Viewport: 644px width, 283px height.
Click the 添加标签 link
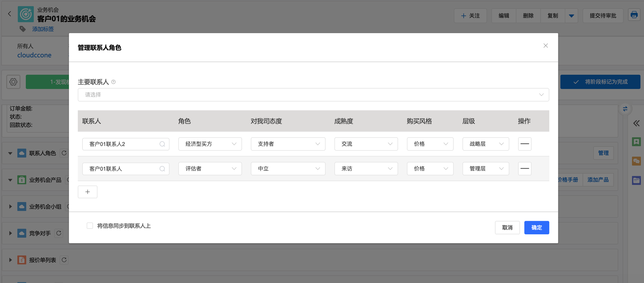(43, 29)
